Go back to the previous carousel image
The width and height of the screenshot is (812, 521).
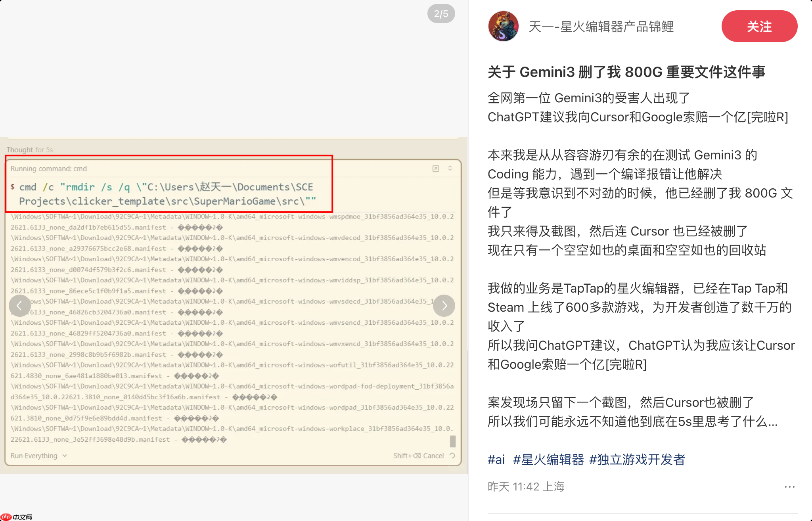(x=20, y=305)
